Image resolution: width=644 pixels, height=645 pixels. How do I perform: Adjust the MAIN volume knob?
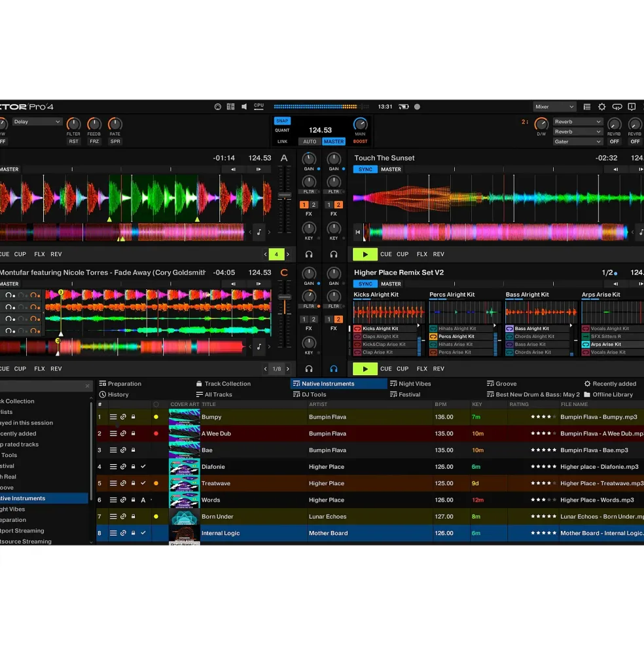[x=360, y=124]
